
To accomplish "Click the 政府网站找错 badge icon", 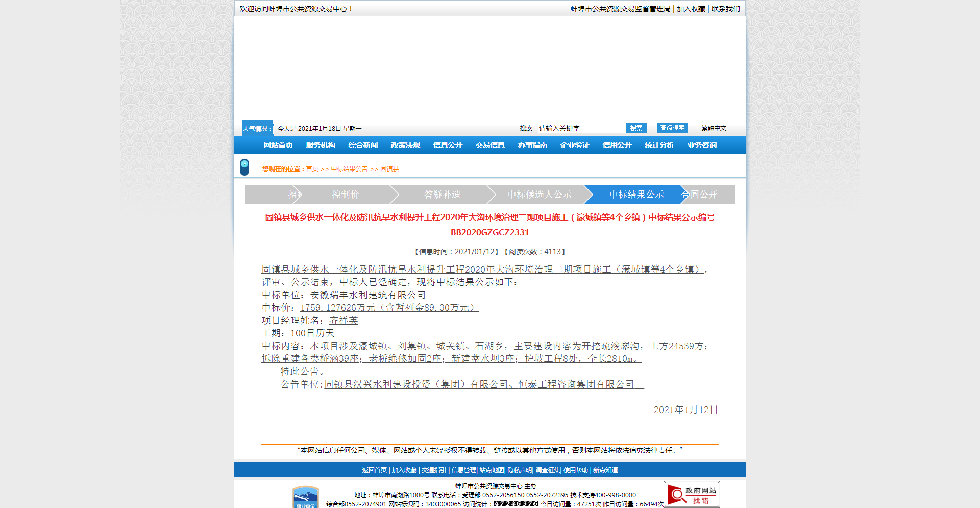I will coord(692,494).
